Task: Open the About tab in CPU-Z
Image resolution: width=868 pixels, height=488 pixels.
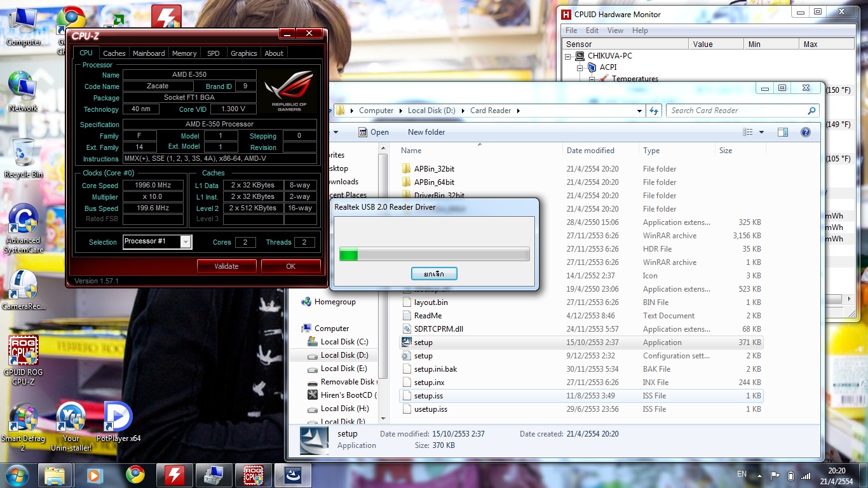Action: click(274, 53)
